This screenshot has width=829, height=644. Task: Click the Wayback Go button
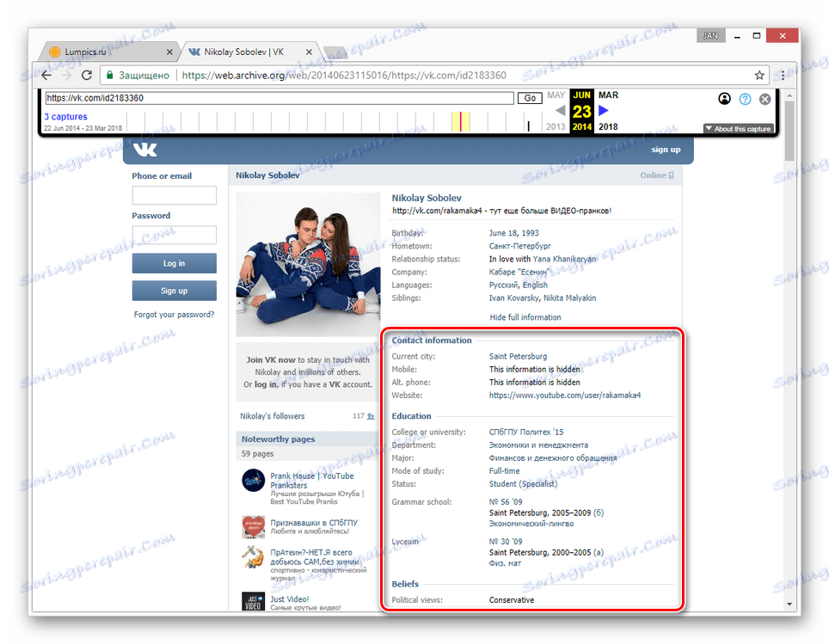(530, 98)
